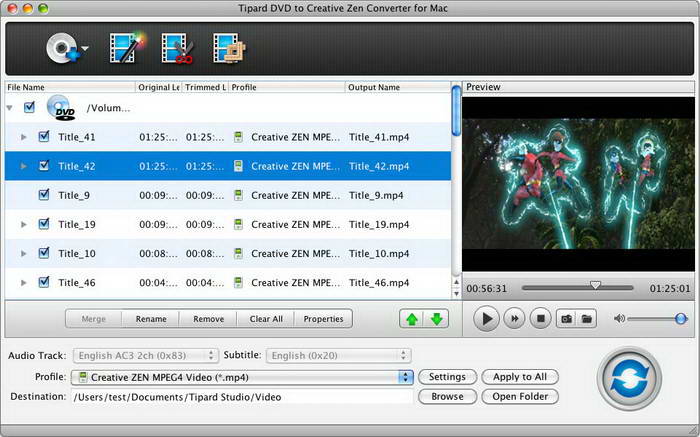
Task: Expand the Title_19 row triangle
Action: click(24, 224)
